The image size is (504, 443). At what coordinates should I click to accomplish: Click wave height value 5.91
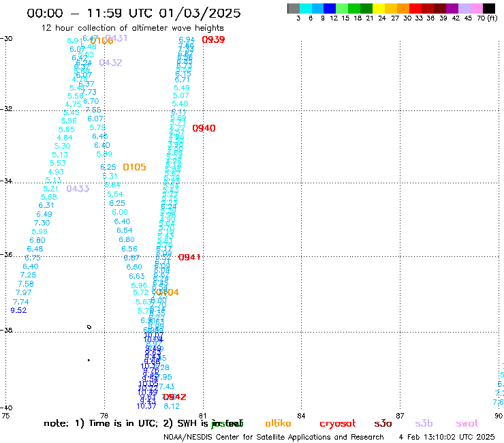(x=75, y=41)
